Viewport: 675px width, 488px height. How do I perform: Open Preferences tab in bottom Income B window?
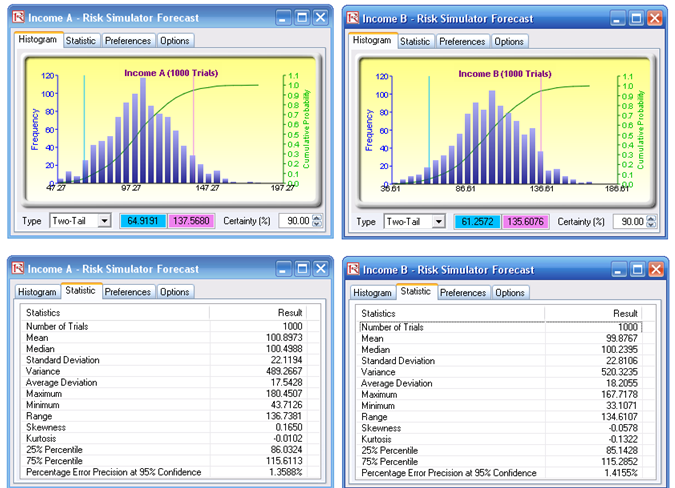pos(463,293)
